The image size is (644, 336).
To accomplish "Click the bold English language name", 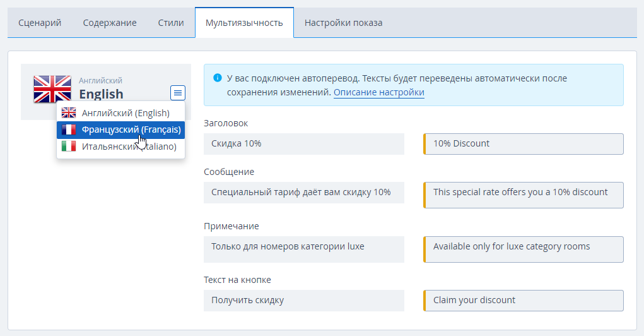I will point(101,94).
